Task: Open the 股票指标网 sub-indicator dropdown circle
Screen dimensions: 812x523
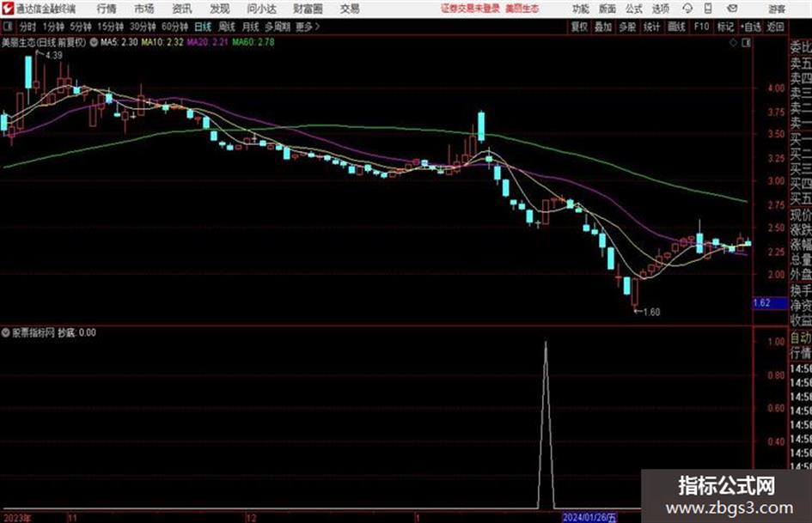Action: click(6, 332)
